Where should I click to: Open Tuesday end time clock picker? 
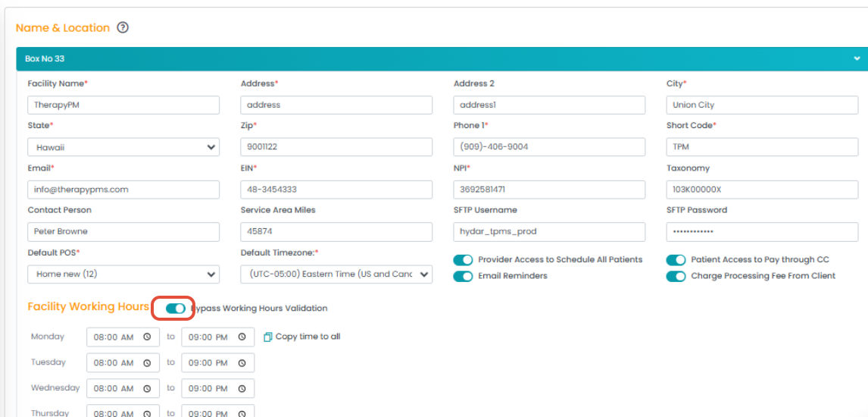tap(242, 363)
